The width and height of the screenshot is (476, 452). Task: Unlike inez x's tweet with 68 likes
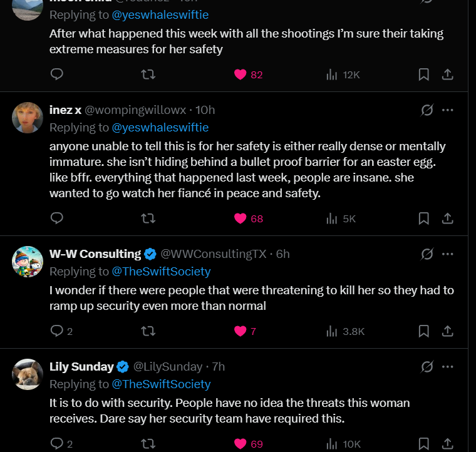(x=241, y=218)
